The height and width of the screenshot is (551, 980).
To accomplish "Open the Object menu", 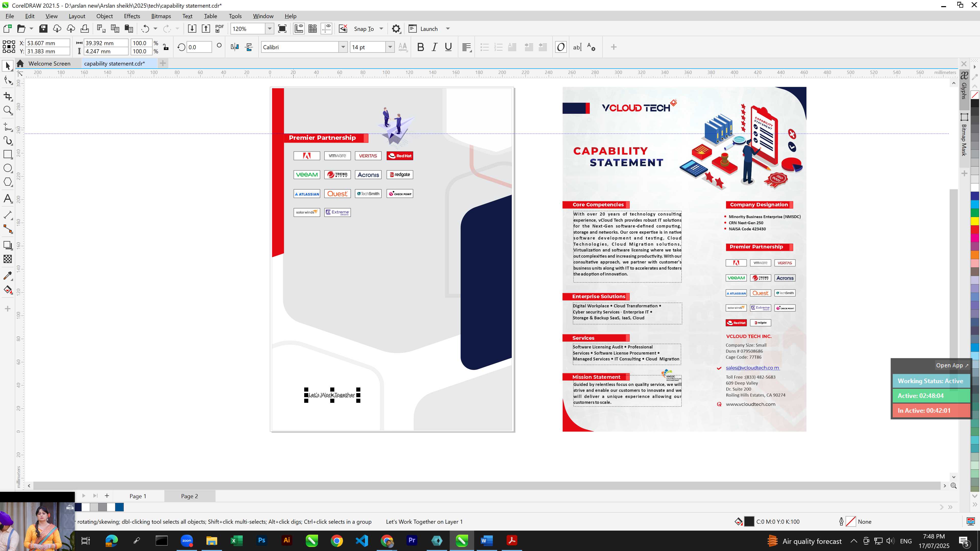I will (104, 16).
